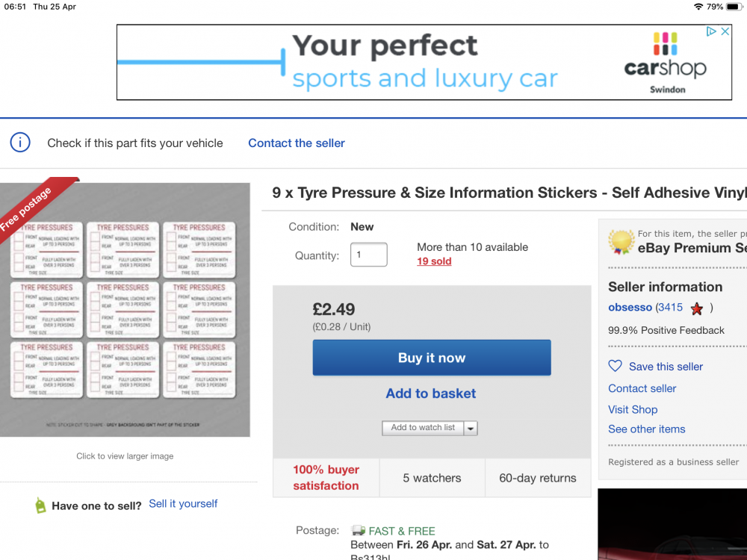This screenshot has height=560, width=747.
Task: Click the Add to watch list button
Action: coord(423,428)
